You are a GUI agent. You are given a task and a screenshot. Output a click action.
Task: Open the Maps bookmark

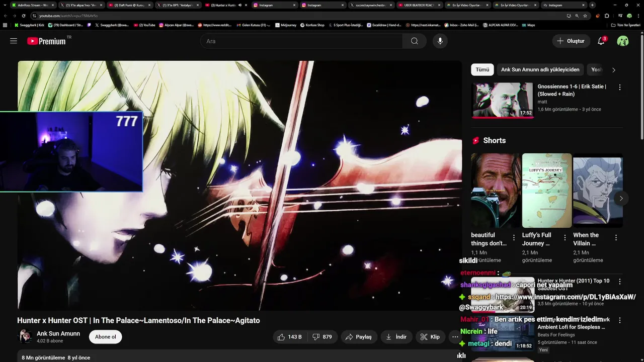pyautogui.click(x=528, y=25)
